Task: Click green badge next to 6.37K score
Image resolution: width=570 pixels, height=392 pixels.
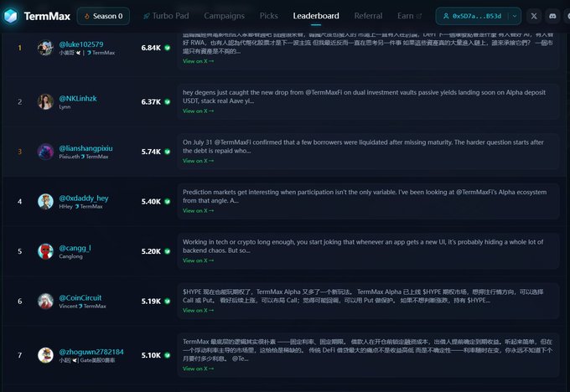Action: (x=167, y=101)
